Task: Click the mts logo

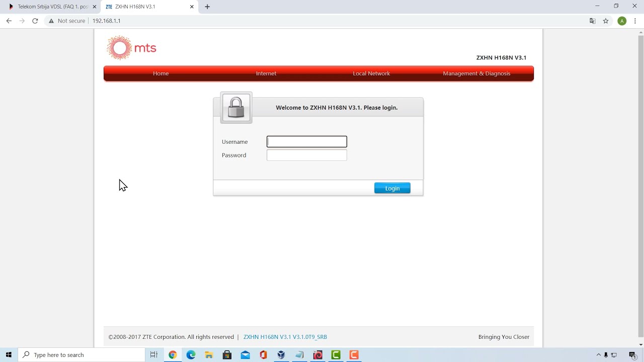Action: click(131, 48)
